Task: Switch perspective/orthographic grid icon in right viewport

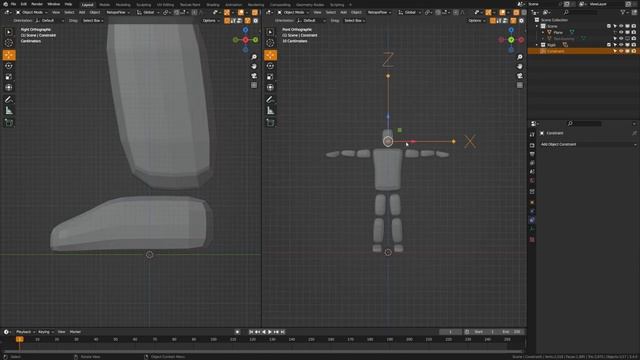Action: 520,85
